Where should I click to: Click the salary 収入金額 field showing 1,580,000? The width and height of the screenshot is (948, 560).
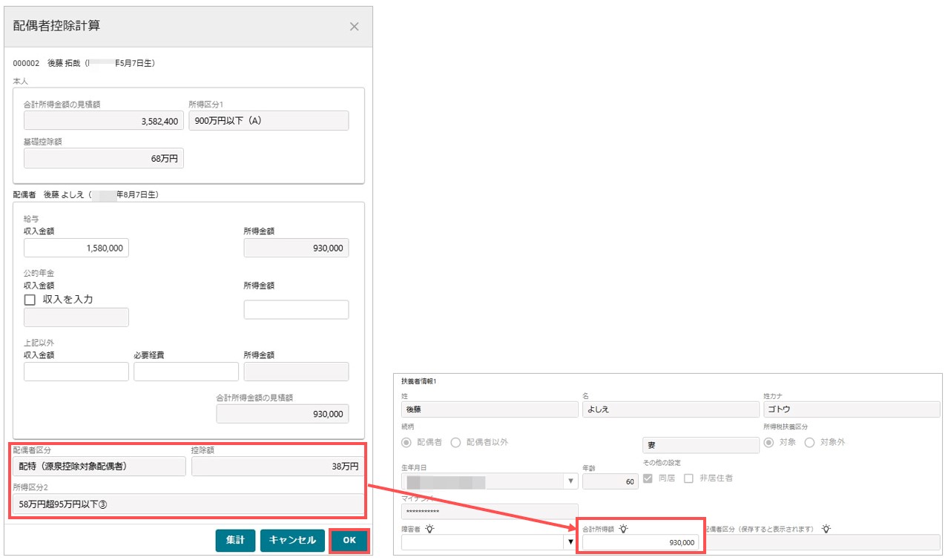click(76, 247)
